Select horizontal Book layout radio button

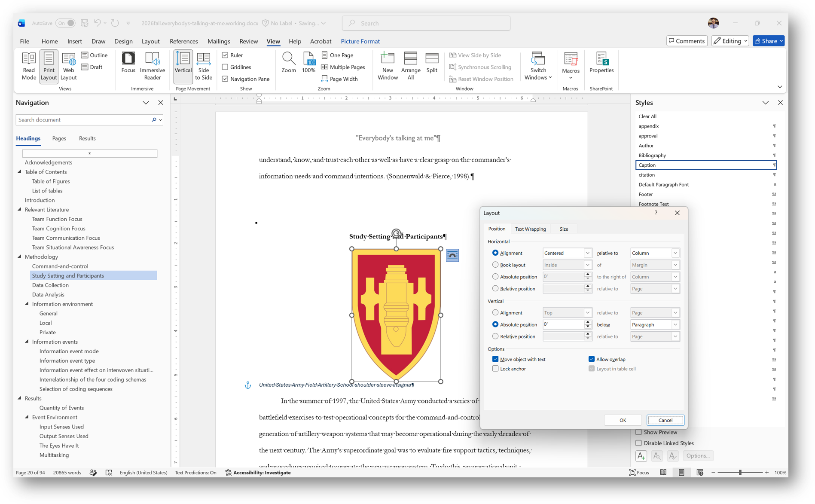tap(495, 265)
